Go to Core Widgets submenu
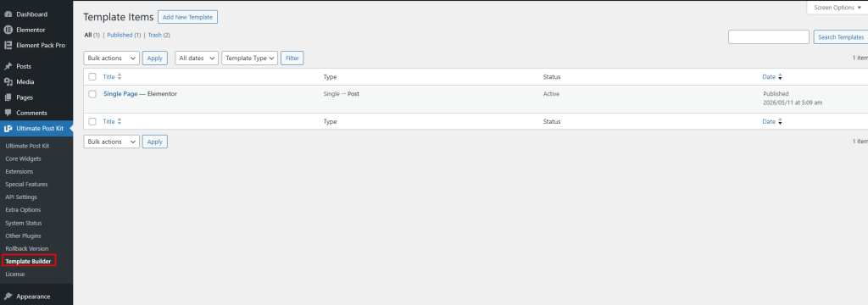The image size is (868, 305). click(x=23, y=158)
